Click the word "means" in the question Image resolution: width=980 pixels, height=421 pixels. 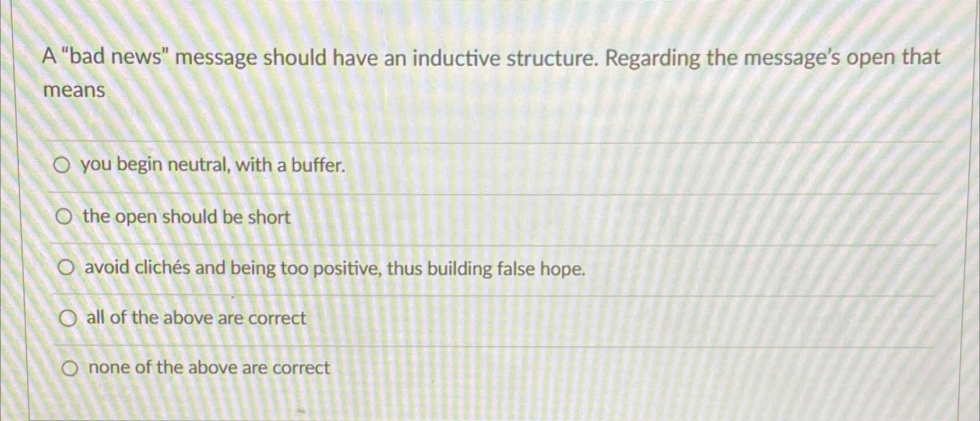(73, 90)
